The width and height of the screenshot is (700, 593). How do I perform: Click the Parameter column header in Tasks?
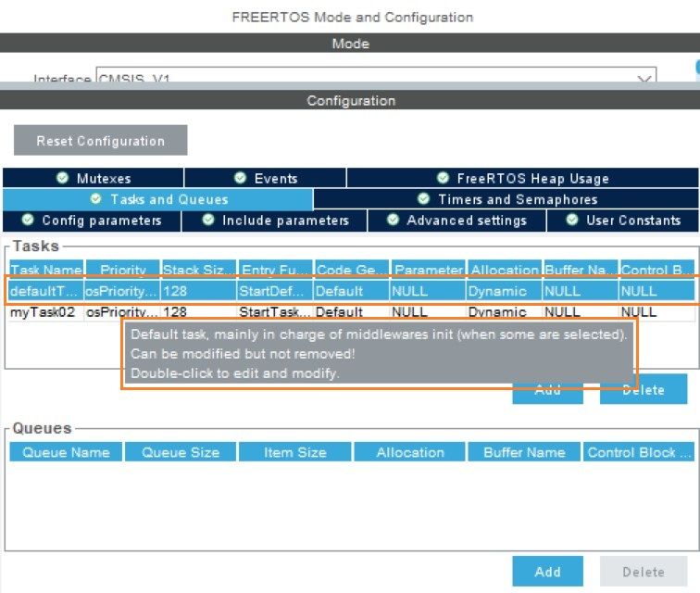[429, 270]
